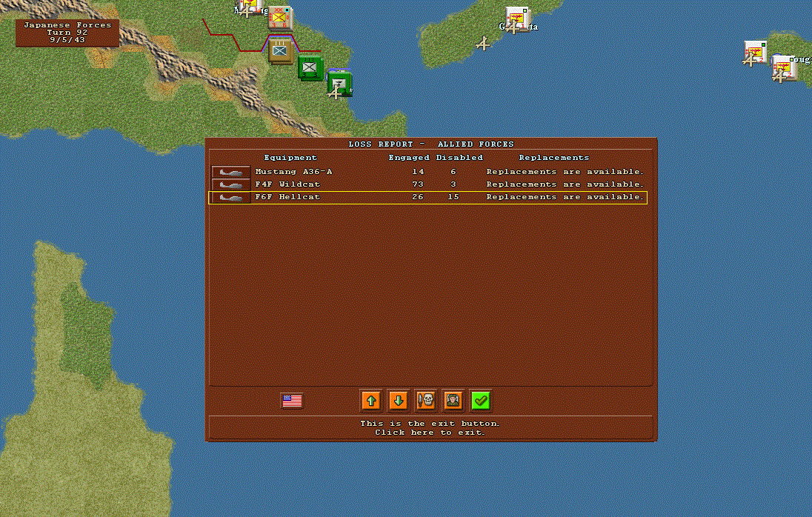Click the Disabled value 6 for Mustang A36-A
Screen dimensions: 812x517
(453, 172)
